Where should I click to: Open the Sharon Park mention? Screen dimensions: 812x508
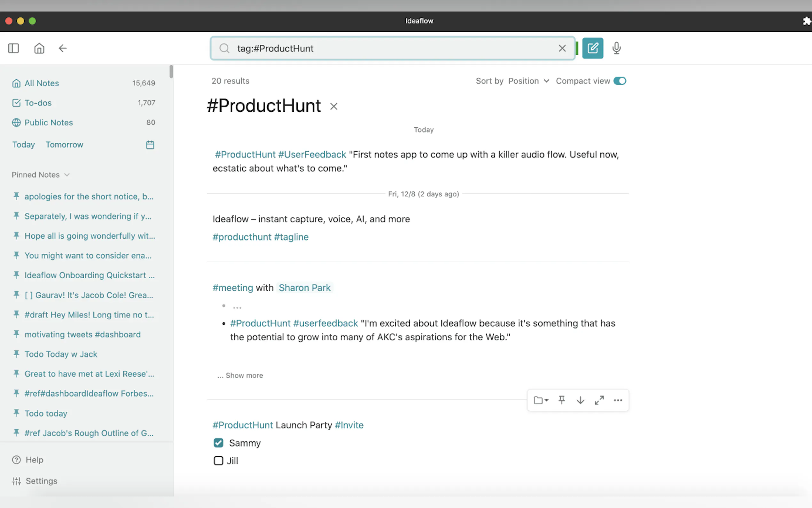click(x=304, y=288)
